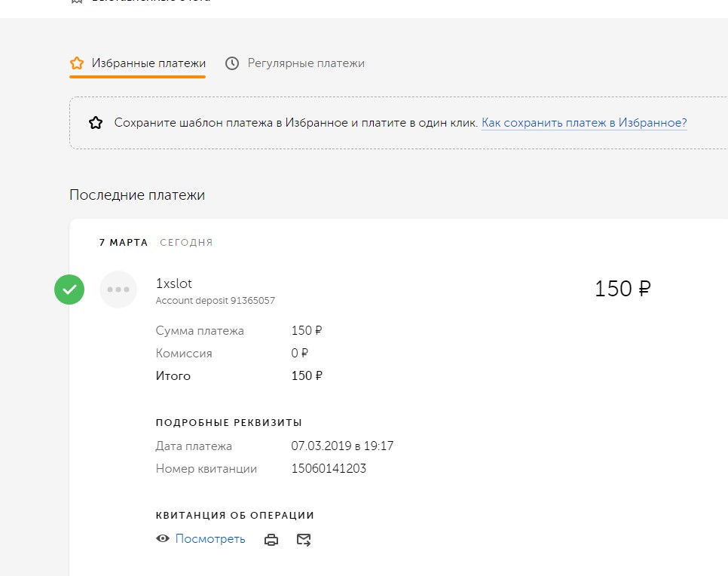Viewport: 728px width, 576px height.
Task: Click the Итого total value 150 ₽
Action: tap(307, 376)
